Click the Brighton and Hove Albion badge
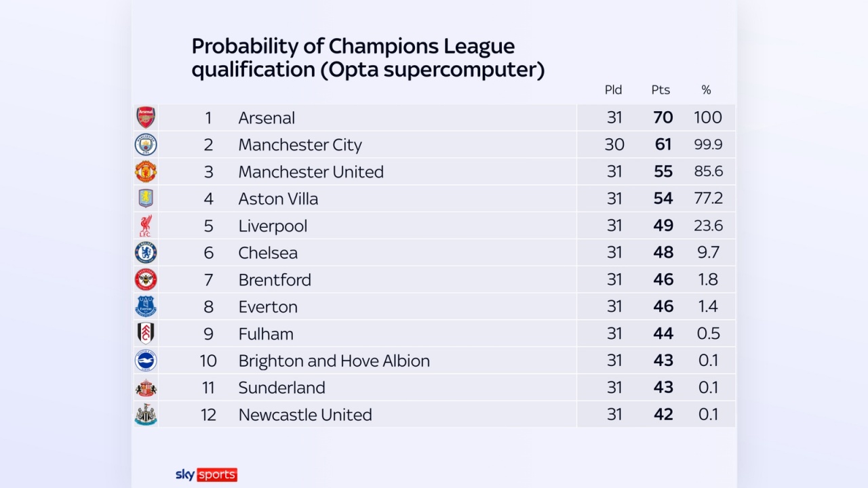Image resolution: width=868 pixels, height=488 pixels. coord(146,361)
